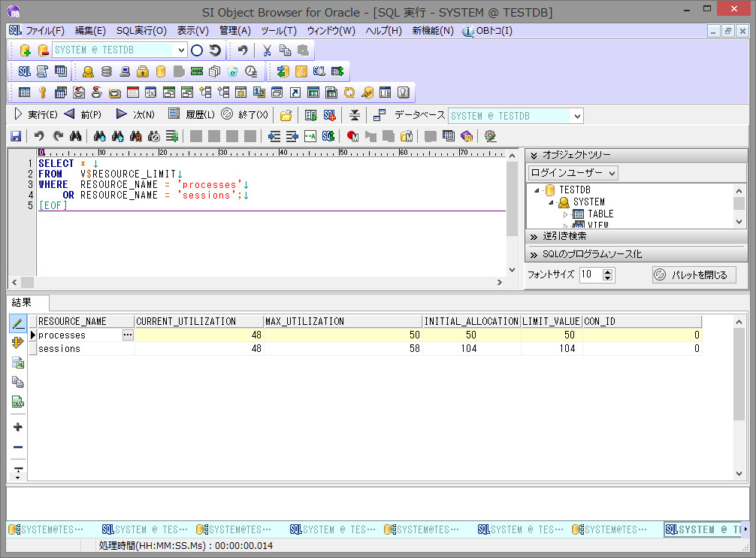Click the plus add row icon
This screenshot has height=558, width=756.
(x=18, y=427)
